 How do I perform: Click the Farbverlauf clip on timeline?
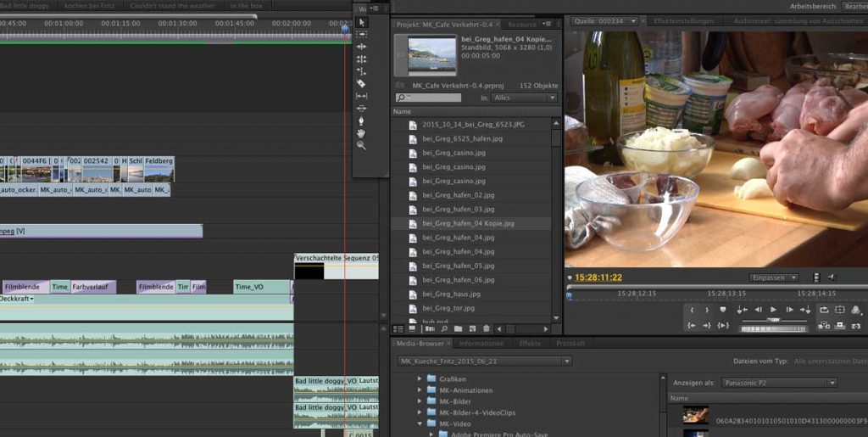[x=93, y=287]
